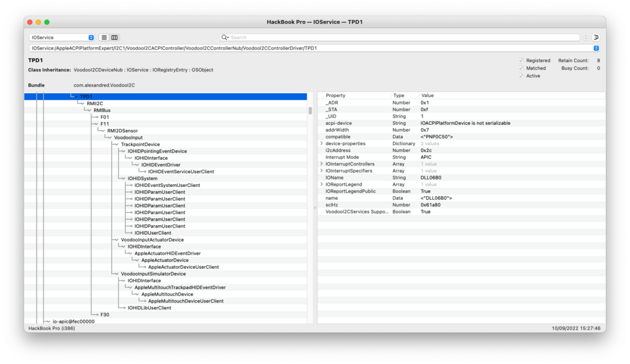Screen dimensions: 630x364
Task: Toggle the Matched checkbox
Action: [521, 68]
